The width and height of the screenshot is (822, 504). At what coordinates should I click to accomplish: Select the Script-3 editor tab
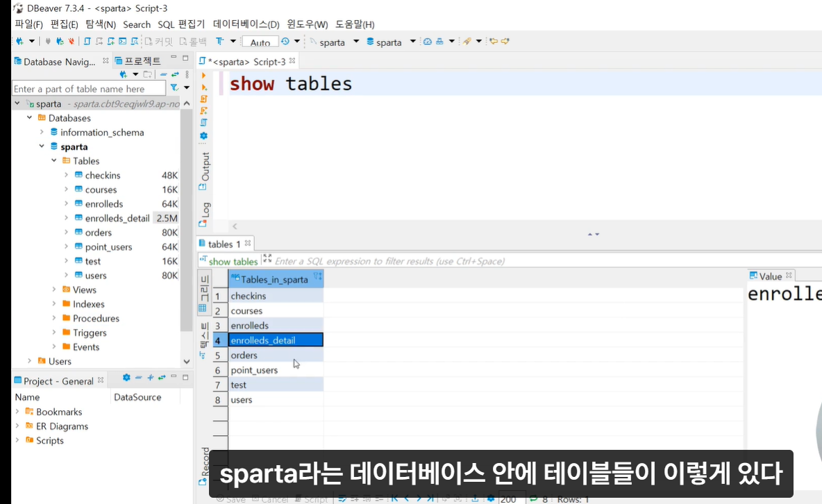(247, 61)
